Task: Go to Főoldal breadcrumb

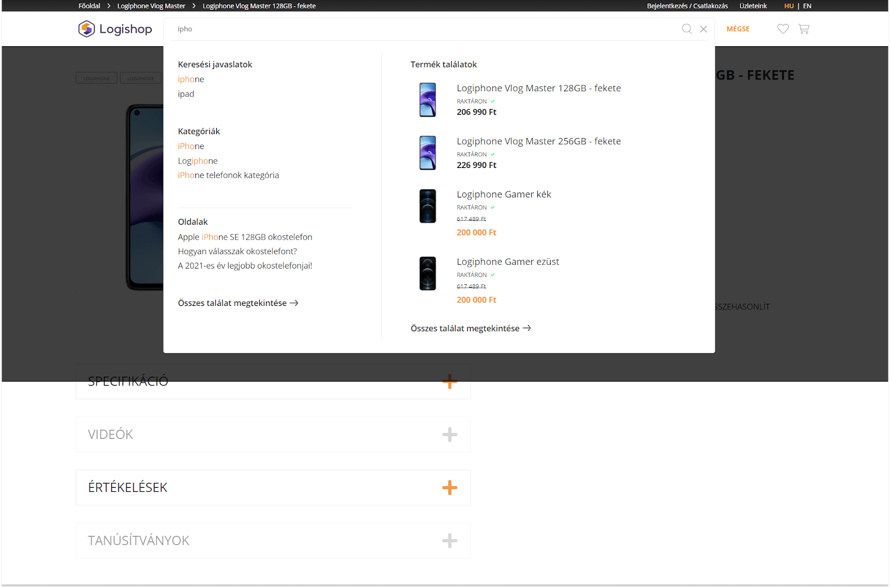Action: click(x=89, y=6)
